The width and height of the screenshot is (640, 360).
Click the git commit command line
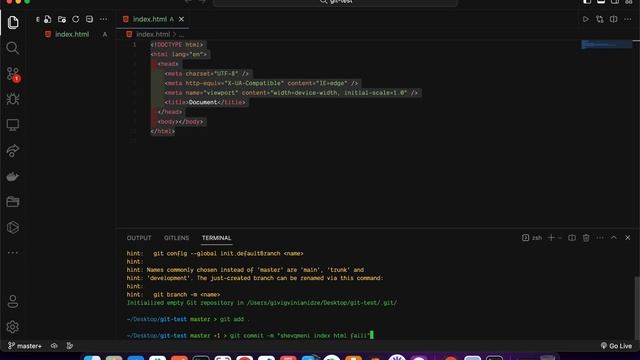pos(250,336)
